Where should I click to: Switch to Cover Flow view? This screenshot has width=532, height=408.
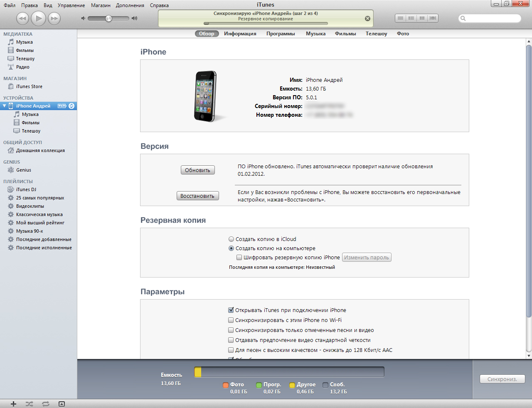pos(433,18)
